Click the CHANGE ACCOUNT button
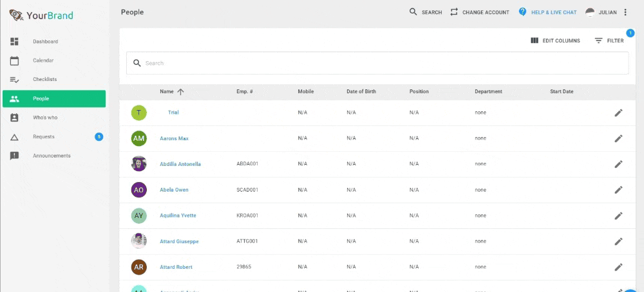Viewport: 644px width, 292px height. point(480,12)
